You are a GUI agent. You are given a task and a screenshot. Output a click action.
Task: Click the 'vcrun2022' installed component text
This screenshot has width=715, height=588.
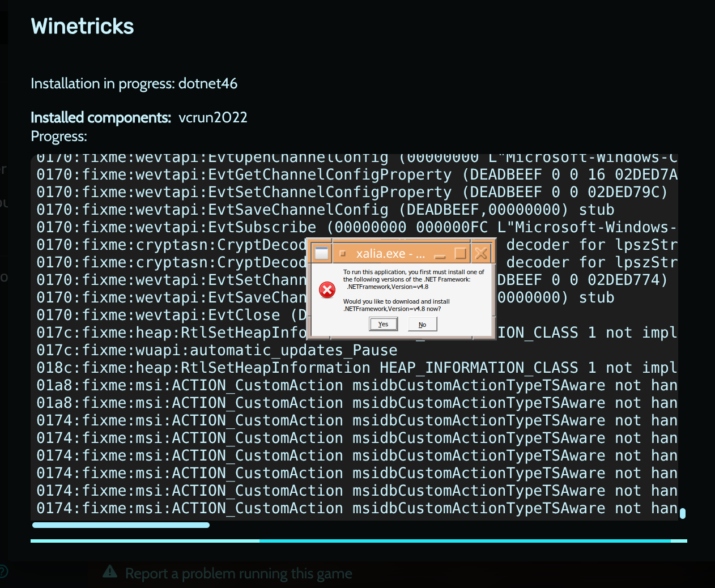[x=213, y=117]
